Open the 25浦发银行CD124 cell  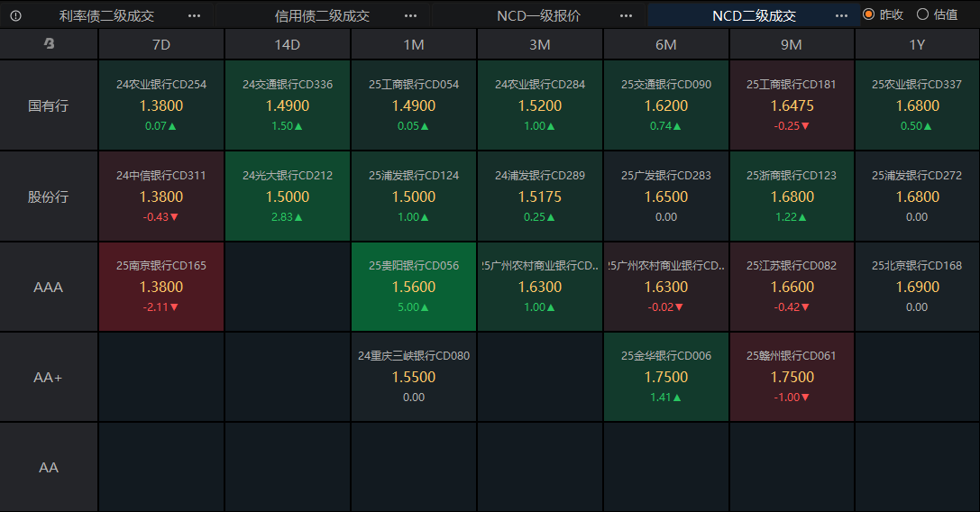[x=414, y=197]
